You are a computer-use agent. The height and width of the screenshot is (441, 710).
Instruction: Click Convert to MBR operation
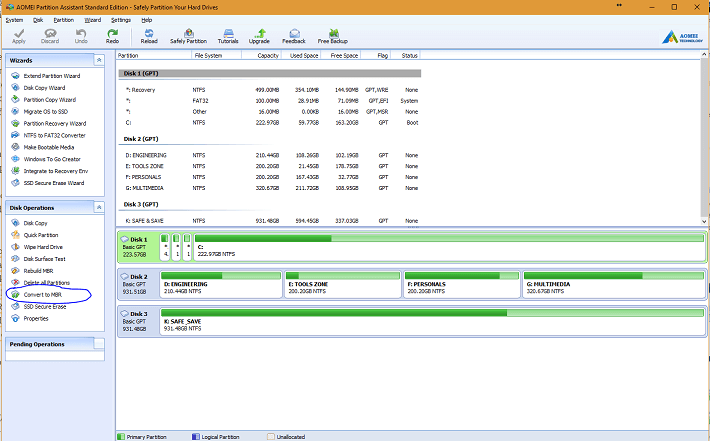point(43,295)
